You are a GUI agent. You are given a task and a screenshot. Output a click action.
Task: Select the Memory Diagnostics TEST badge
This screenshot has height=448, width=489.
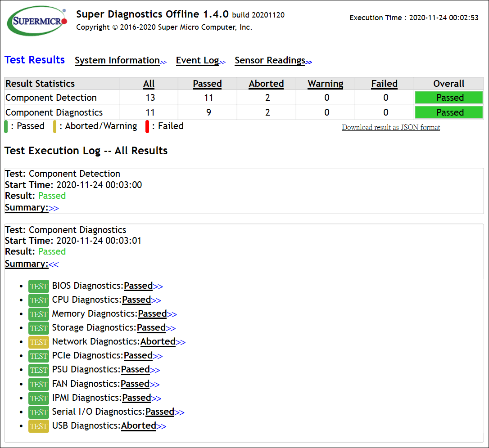click(x=38, y=314)
